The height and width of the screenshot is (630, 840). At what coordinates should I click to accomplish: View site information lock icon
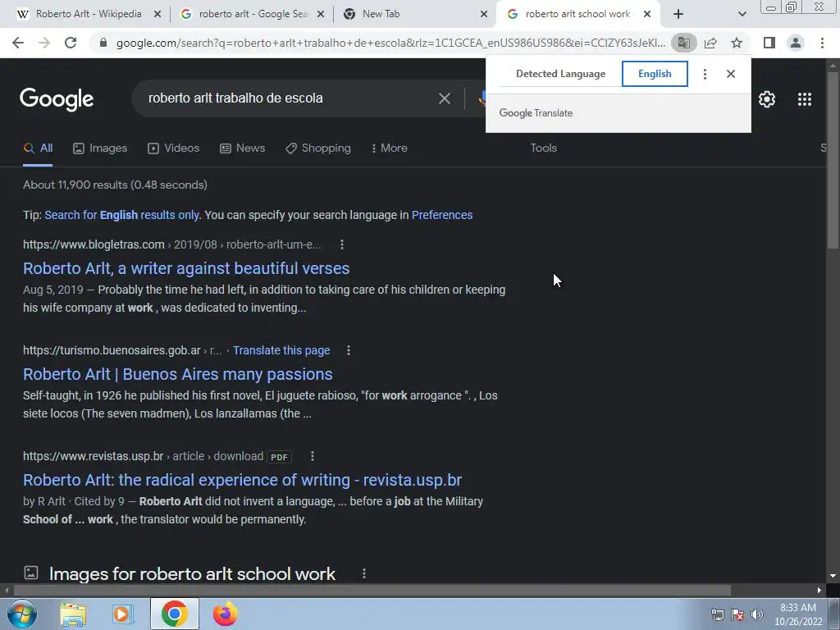pyautogui.click(x=103, y=43)
